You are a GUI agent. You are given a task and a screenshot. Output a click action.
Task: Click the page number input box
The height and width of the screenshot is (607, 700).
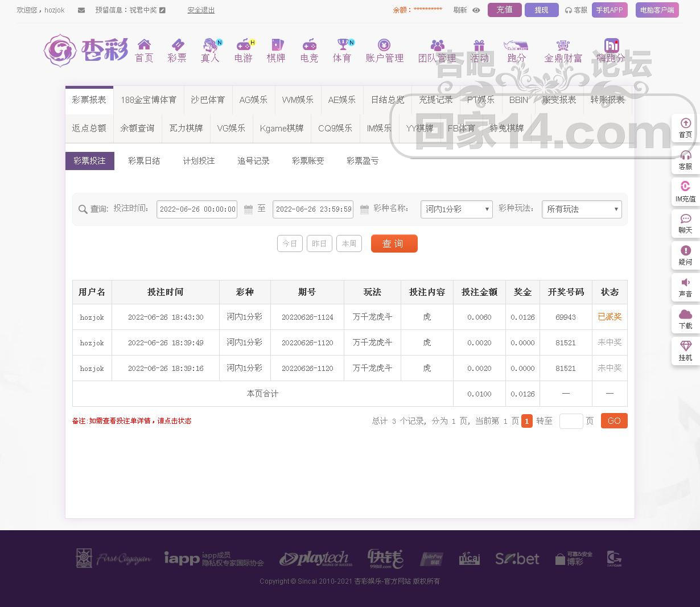tap(571, 421)
